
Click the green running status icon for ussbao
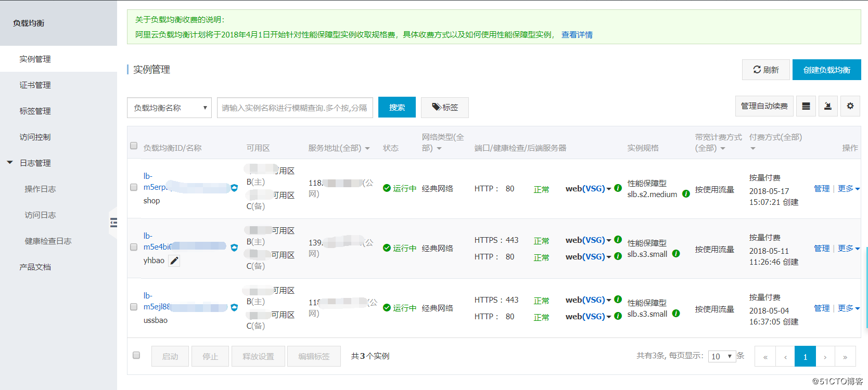click(x=387, y=308)
